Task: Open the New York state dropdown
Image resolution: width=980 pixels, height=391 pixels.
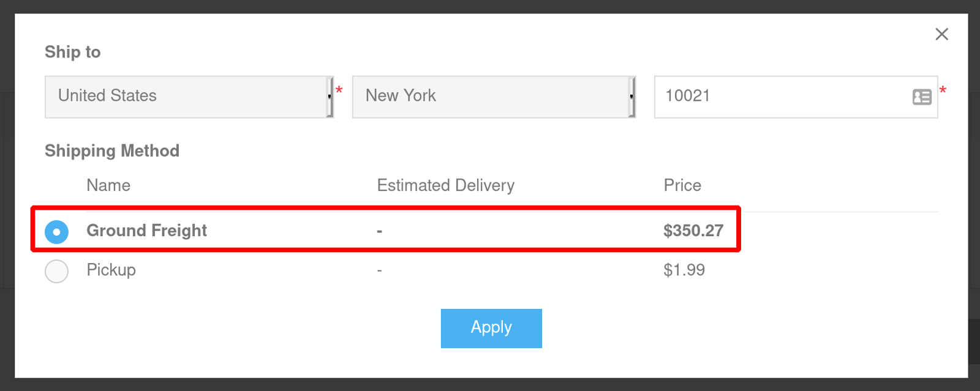Action: point(494,97)
